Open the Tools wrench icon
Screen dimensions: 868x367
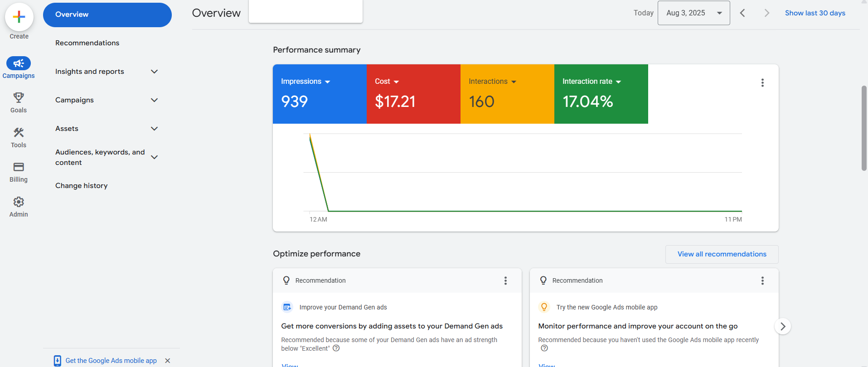(19, 132)
